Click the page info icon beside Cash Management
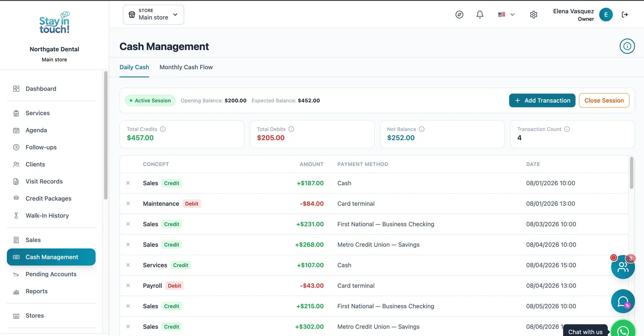644x336 pixels. (x=627, y=46)
